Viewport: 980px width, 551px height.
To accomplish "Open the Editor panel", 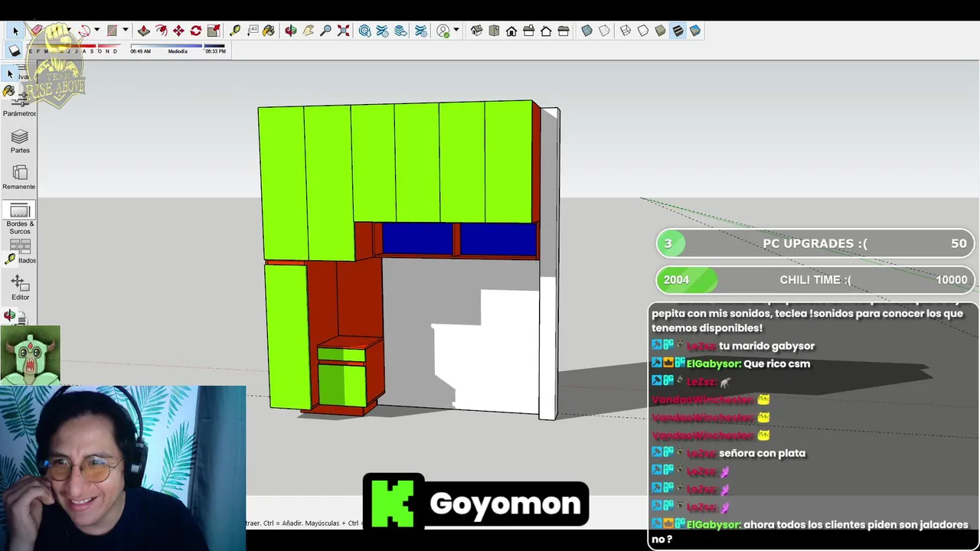I will 20,288.
